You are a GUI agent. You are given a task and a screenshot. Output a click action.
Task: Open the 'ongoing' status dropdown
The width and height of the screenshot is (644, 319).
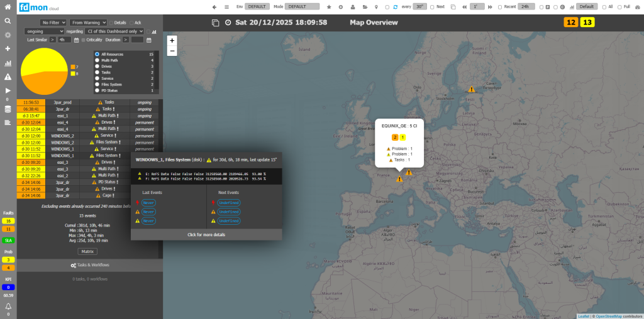tap(44, 31)
